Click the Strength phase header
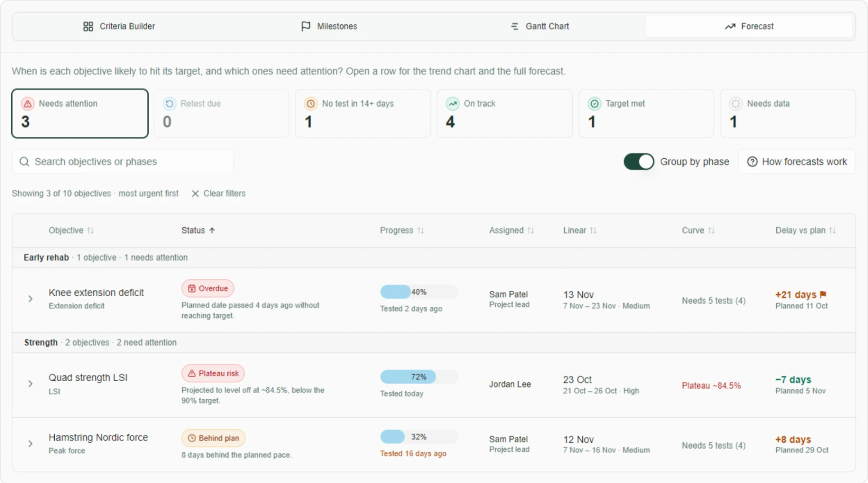 434,343
